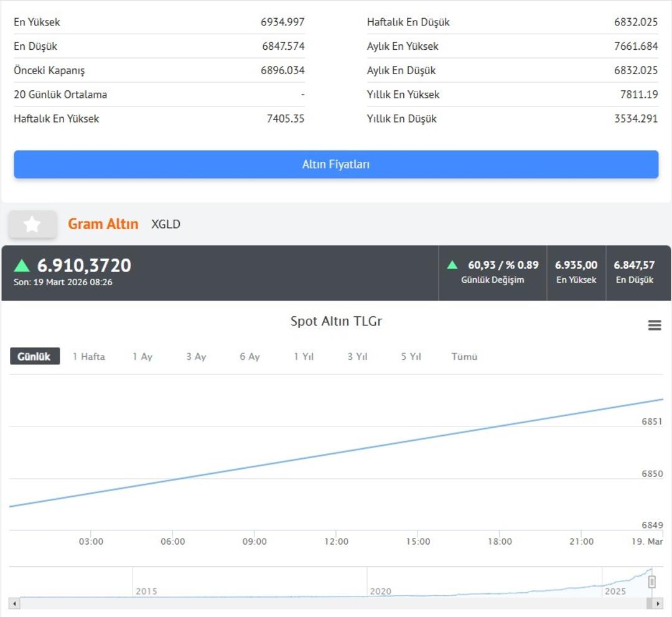Image resolution: width=672 pixels, height=617 pixels.
Task: Click the green arrow next to daily change
Action: point(452,265)
